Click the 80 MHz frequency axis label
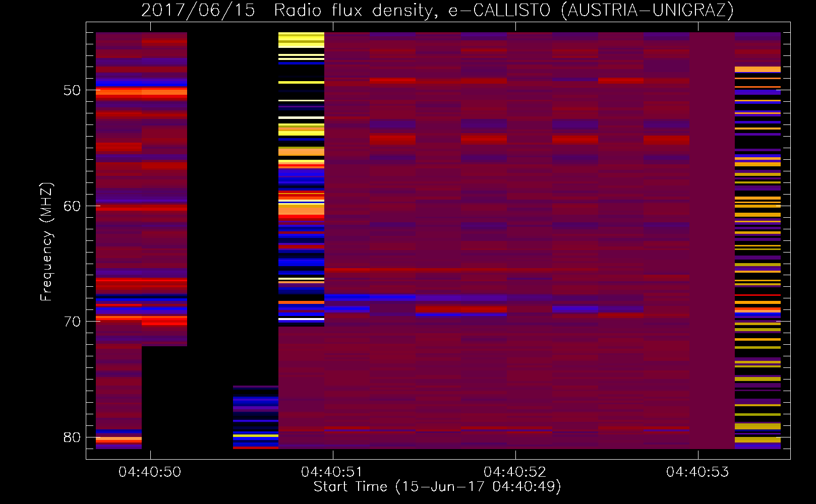 point(72,437)
